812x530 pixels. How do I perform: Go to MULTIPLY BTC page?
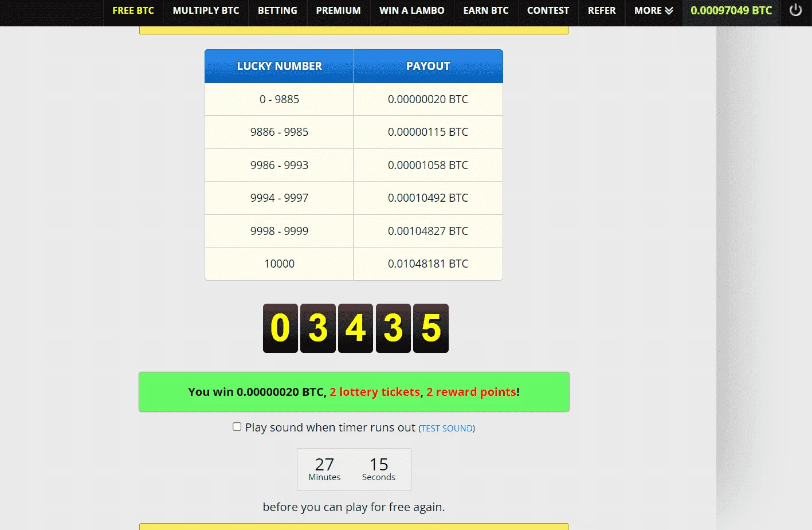(206, 11)
